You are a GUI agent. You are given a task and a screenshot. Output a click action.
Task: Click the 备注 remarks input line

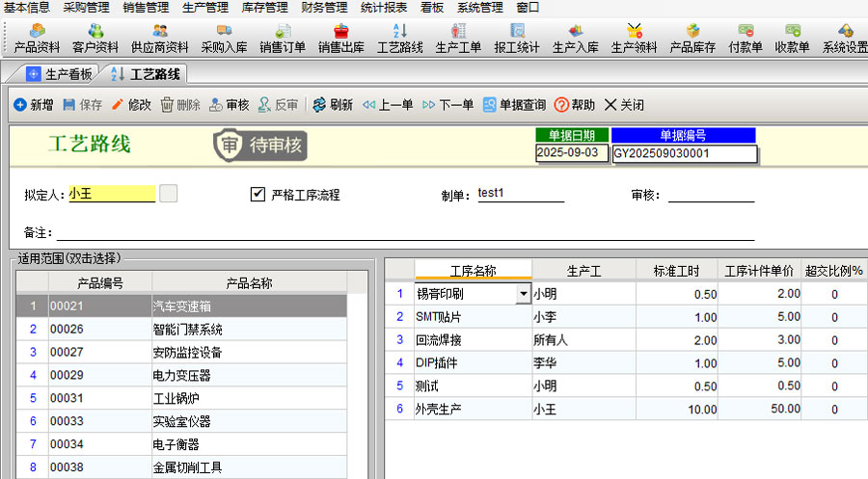405,232
